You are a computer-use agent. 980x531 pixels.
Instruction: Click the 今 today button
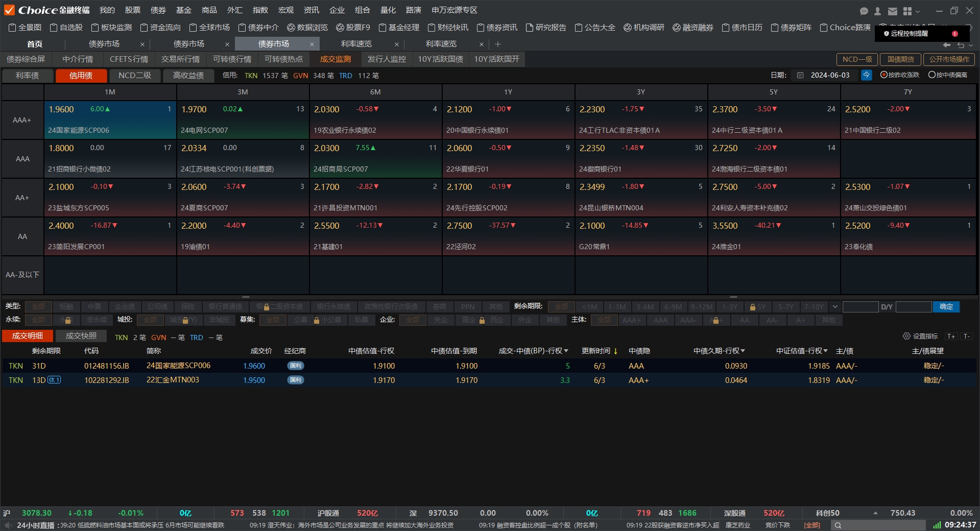(x=867, y=75)
